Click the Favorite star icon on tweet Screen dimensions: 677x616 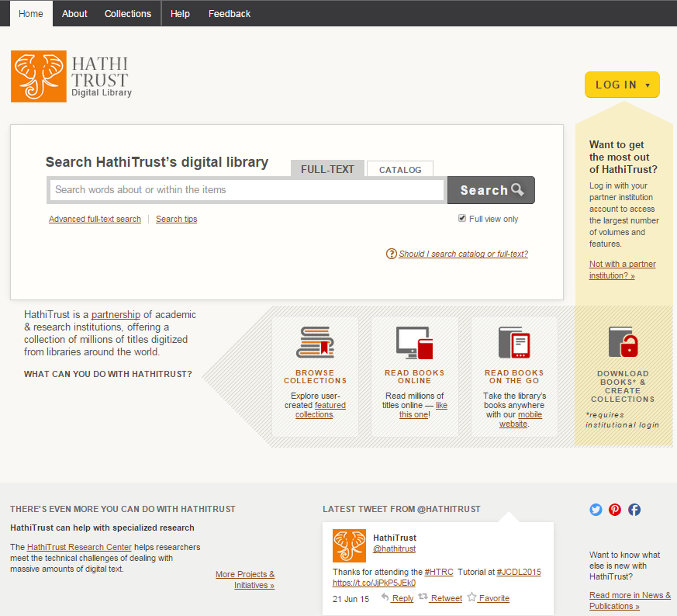point(472,597)
